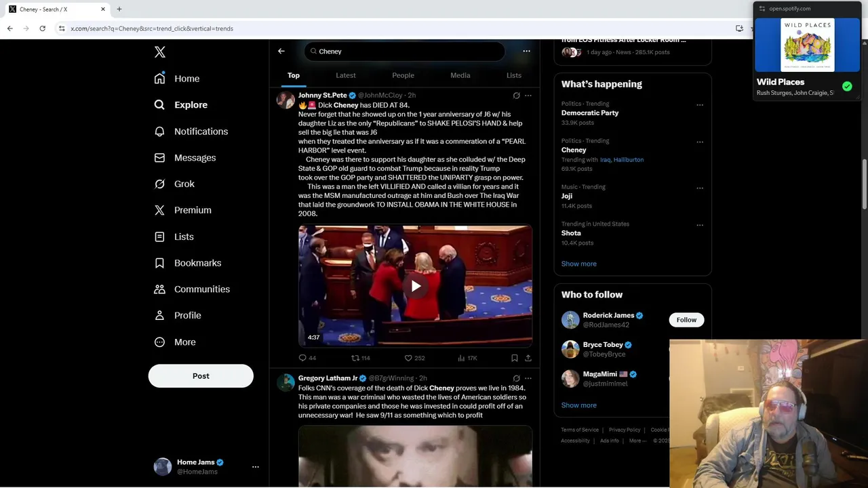
Task: Open options for Democratic Party trend
Action: click(699, 105)
